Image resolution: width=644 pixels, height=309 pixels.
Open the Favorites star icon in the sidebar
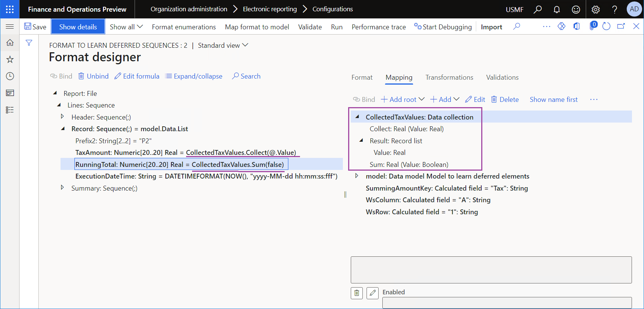[10, 59]
